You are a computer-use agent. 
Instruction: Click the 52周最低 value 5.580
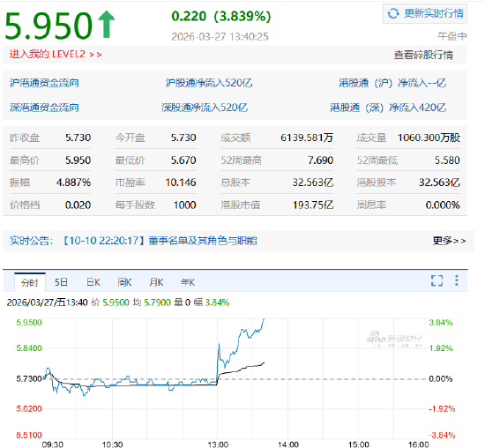coord(447,161)
